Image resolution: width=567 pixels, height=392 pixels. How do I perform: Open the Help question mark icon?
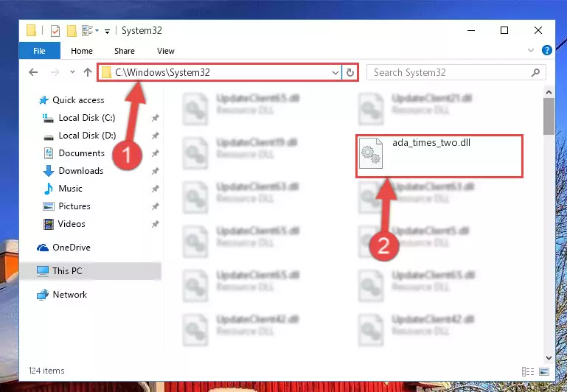(547, 50)
